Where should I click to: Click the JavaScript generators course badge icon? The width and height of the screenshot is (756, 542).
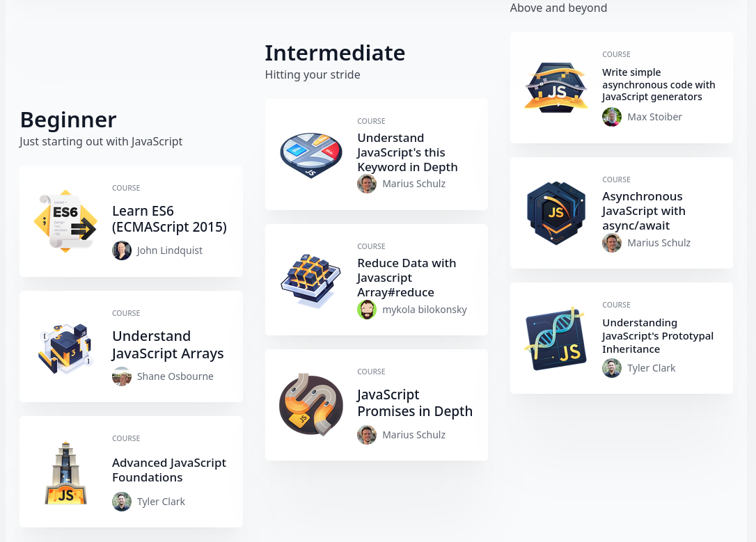(x=556, y=88)
